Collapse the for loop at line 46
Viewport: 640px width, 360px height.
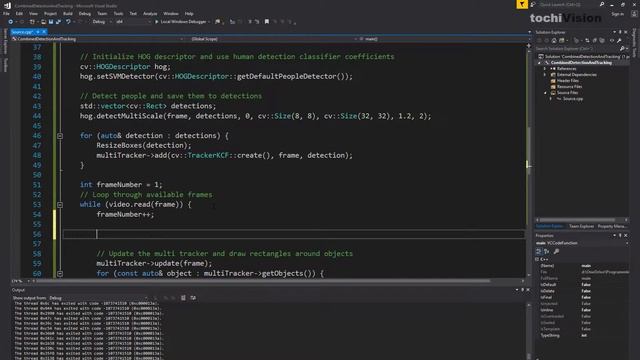pos(60,136)
